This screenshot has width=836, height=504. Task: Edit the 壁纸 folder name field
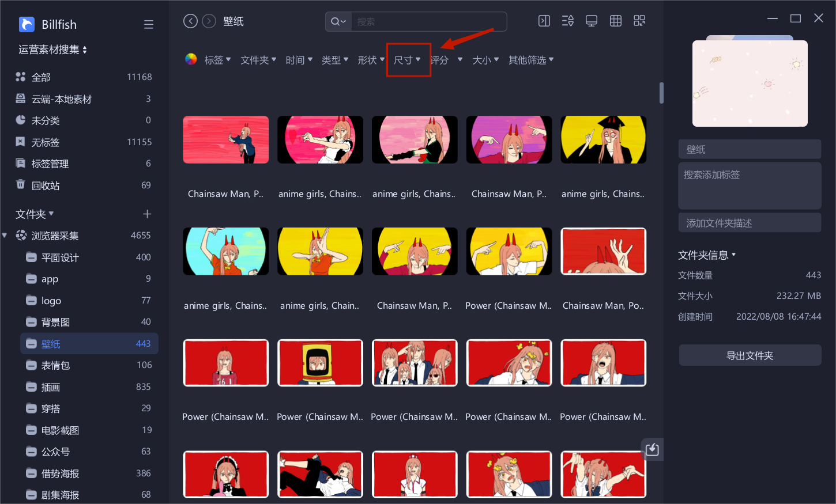click(x=750, y=149)
